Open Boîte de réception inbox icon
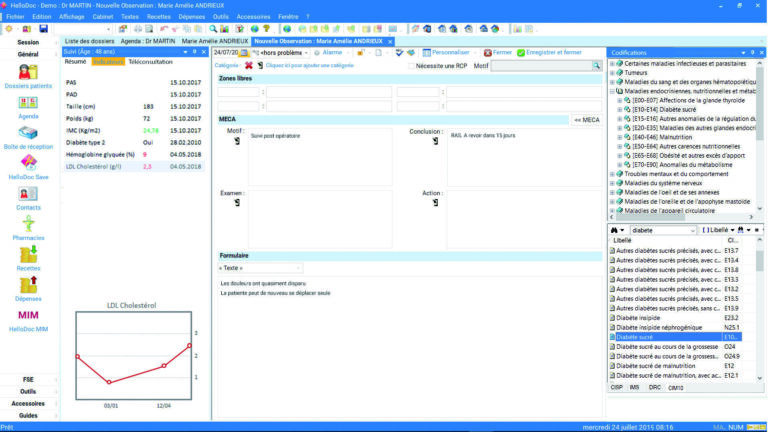The height and width of the screenshot is (432, 768). pos(28,135)
